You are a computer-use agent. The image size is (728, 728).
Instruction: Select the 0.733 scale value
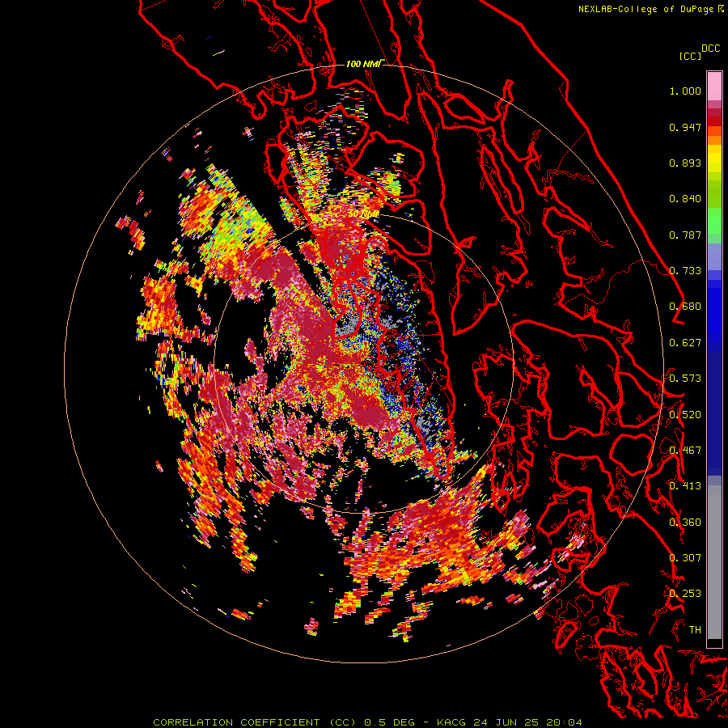[685, 271]
